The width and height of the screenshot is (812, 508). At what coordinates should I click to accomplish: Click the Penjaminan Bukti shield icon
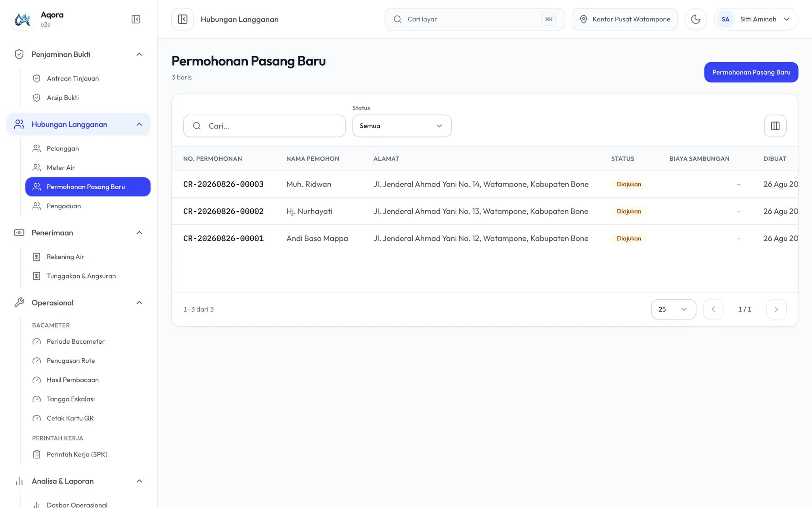pyautogui.click(x=19, y=54)
